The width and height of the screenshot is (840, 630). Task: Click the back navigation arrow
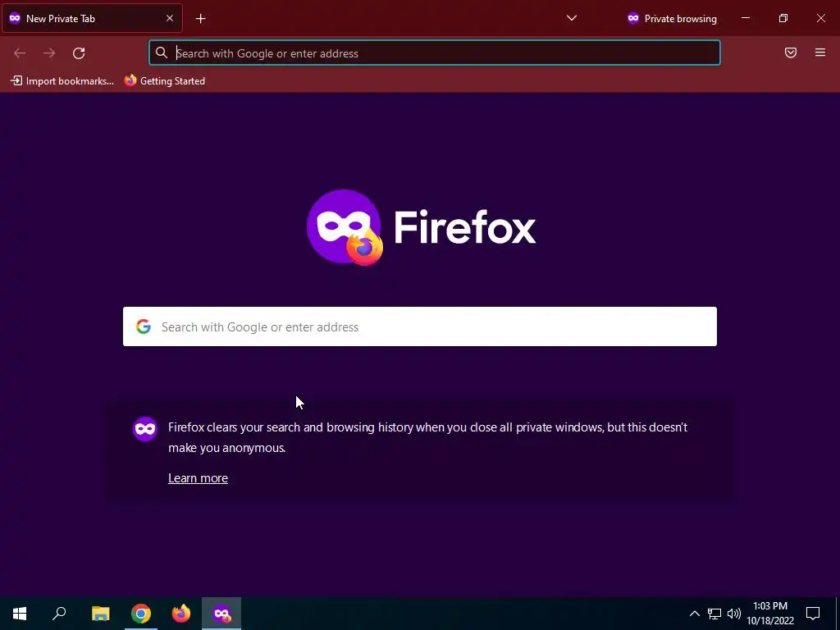[x=20, y=53]
